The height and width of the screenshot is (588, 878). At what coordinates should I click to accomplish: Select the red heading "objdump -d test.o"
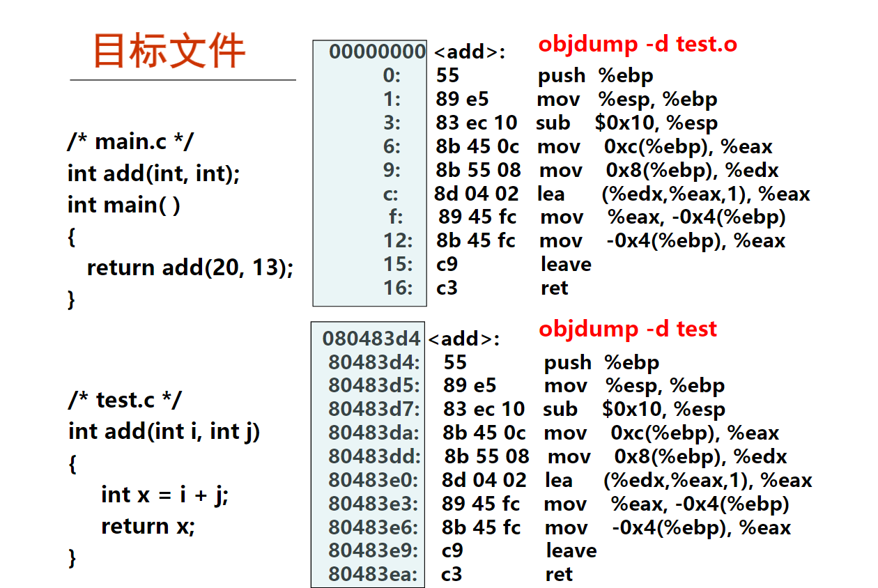pyautogui.click(x=638, y=45)
